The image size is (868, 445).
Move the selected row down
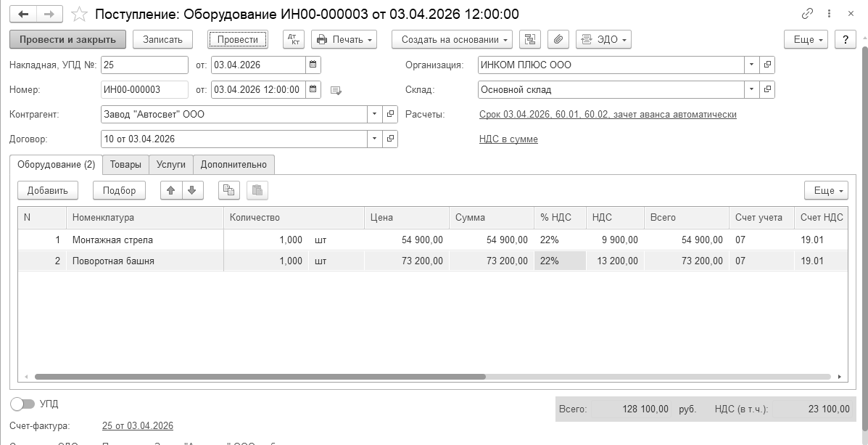click(192, 190)
